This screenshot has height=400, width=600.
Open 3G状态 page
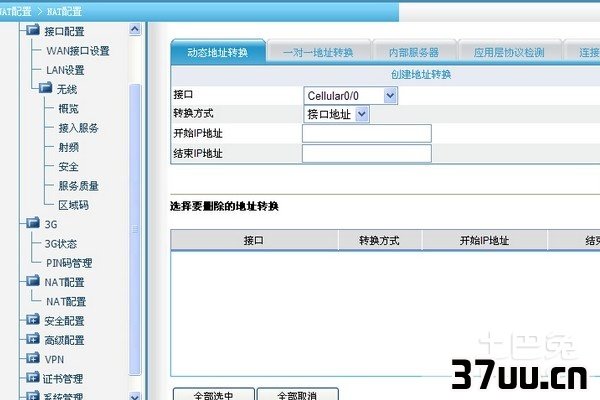[60, 244]
